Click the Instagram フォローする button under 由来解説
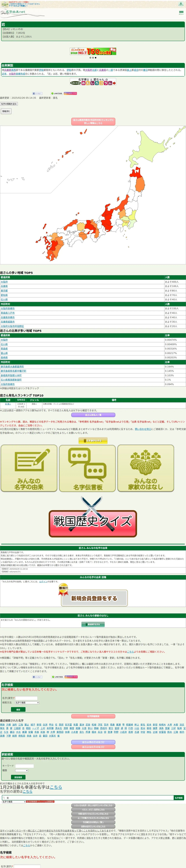186x868 pixels. click(71, 93)
